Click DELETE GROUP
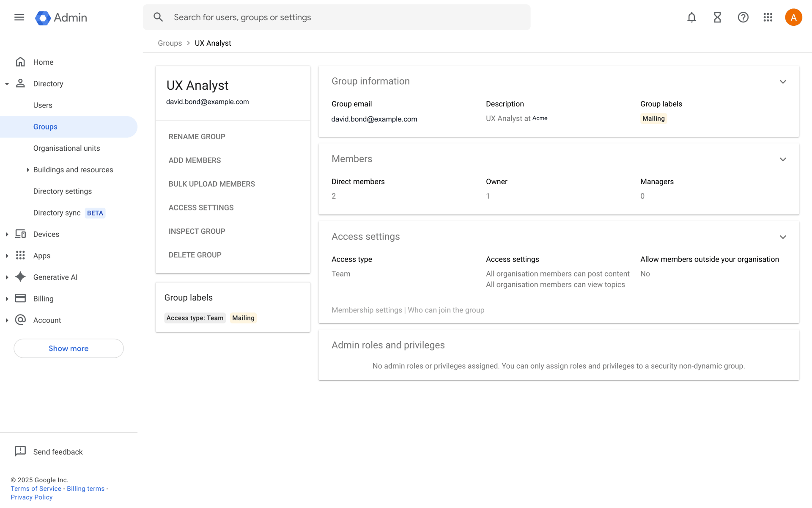This screenshot has width=812, height=508. click(195, 255)
